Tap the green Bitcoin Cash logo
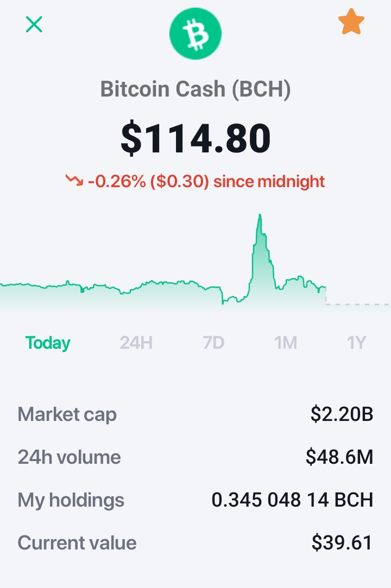This screenshot has height=588, width=391. click(x=195, y=34)
